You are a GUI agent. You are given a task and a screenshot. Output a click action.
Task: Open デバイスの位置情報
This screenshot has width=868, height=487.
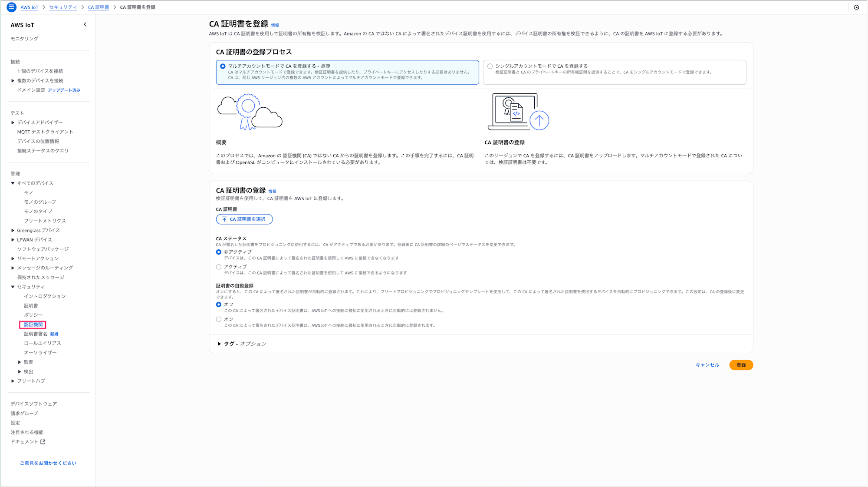click(38, 142)
